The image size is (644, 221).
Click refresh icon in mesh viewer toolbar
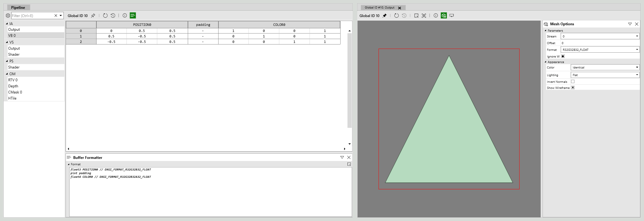396,16
